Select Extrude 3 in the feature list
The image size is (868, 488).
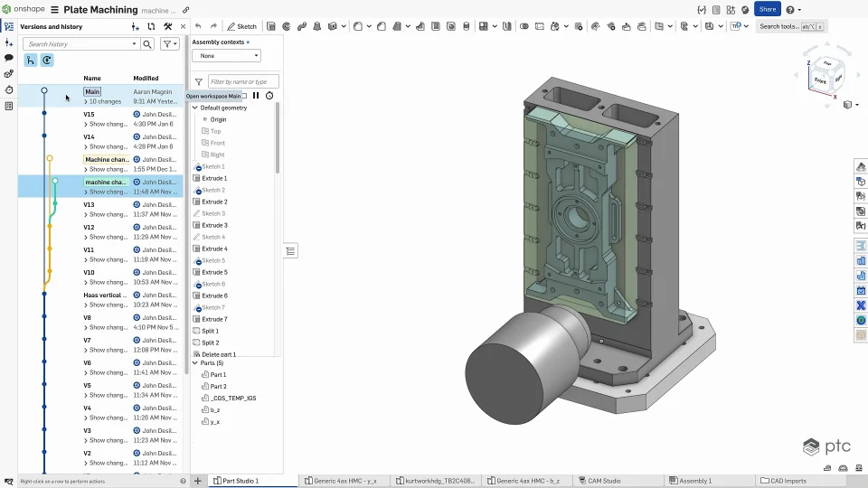(x=214, y=225)
